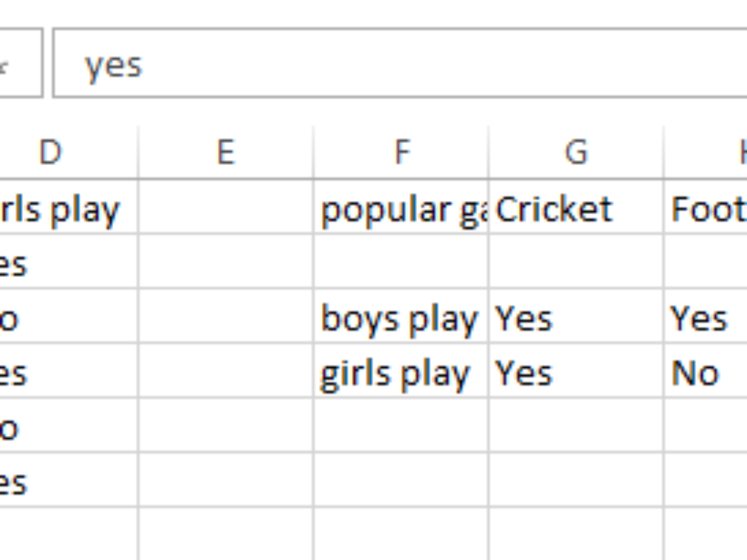The image size is (747, 560).
Task: Select the 'popular ga' cell in column F
Action: [402, 209]
